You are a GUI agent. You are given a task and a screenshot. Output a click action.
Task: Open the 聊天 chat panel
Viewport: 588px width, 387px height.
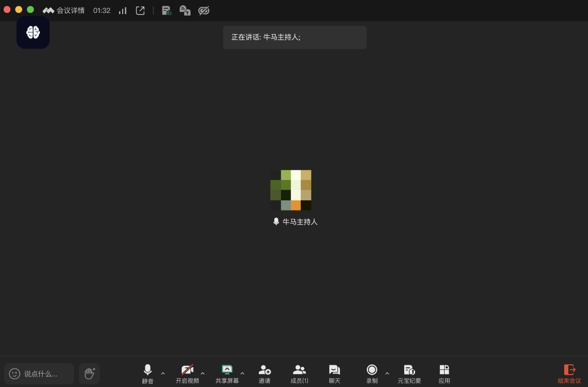(x=334, y=373)
